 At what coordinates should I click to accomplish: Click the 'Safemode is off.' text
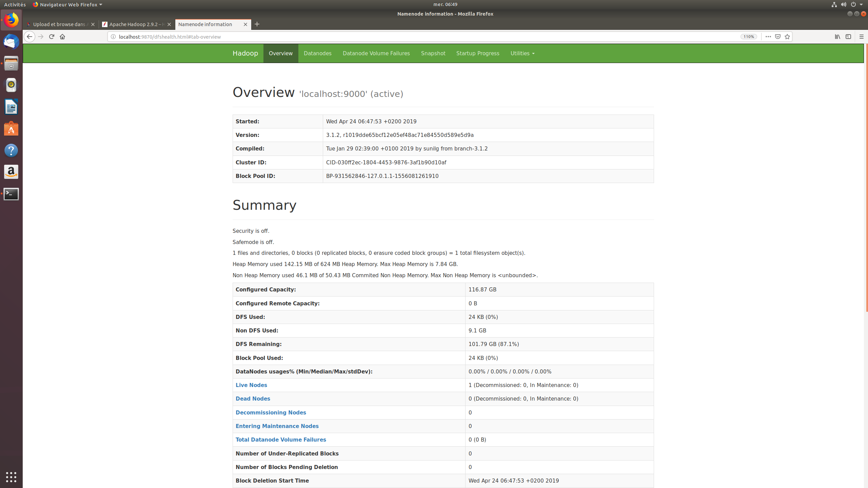click(253, 242)
